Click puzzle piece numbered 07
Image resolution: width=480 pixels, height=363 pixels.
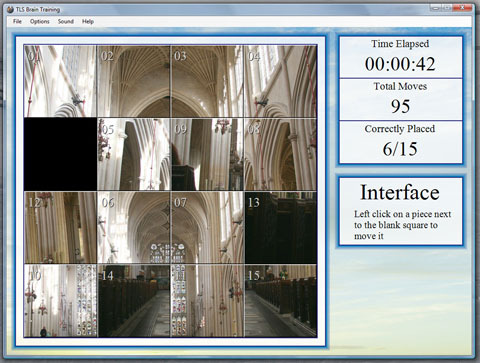point(207,228)
